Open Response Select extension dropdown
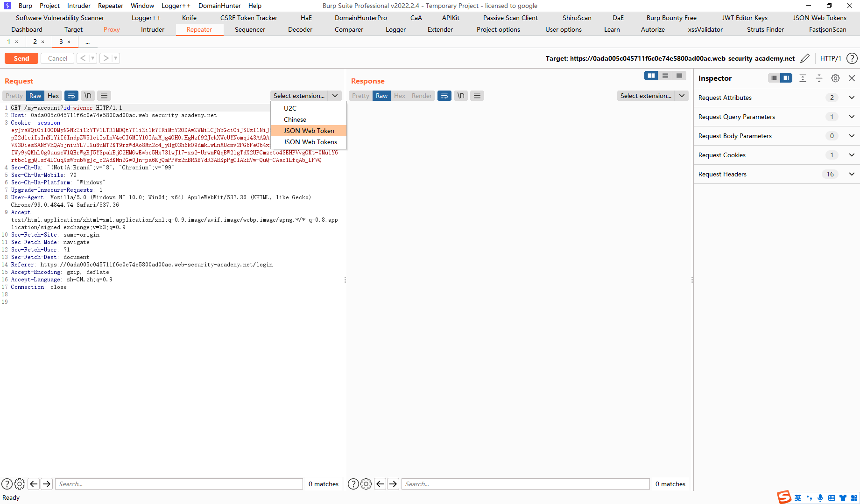This screenshot has height=504, width=860. (x=653, y=96)
